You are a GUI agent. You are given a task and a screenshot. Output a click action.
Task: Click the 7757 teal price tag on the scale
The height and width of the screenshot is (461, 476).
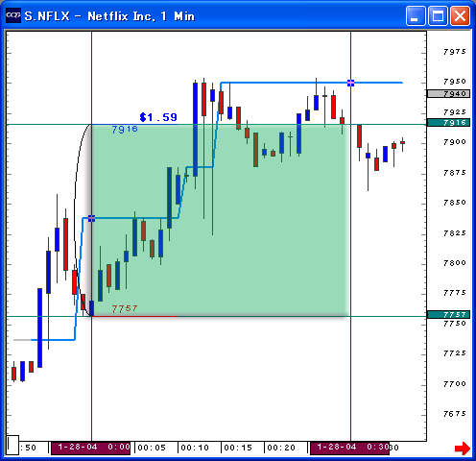pos(448,315)
